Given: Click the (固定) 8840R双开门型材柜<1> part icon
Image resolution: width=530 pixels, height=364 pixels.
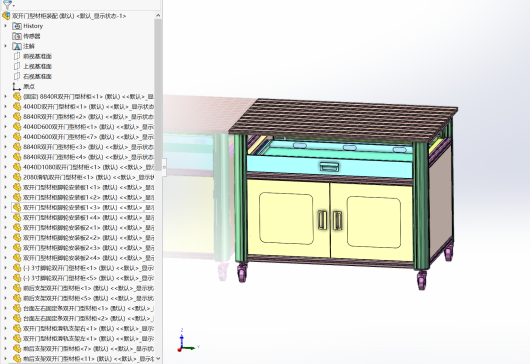Looking at the screenshot, I should (x=17, y=97).
